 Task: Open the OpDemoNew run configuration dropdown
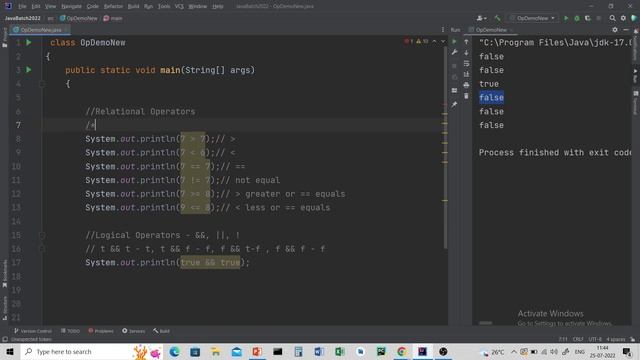[533, 18]
